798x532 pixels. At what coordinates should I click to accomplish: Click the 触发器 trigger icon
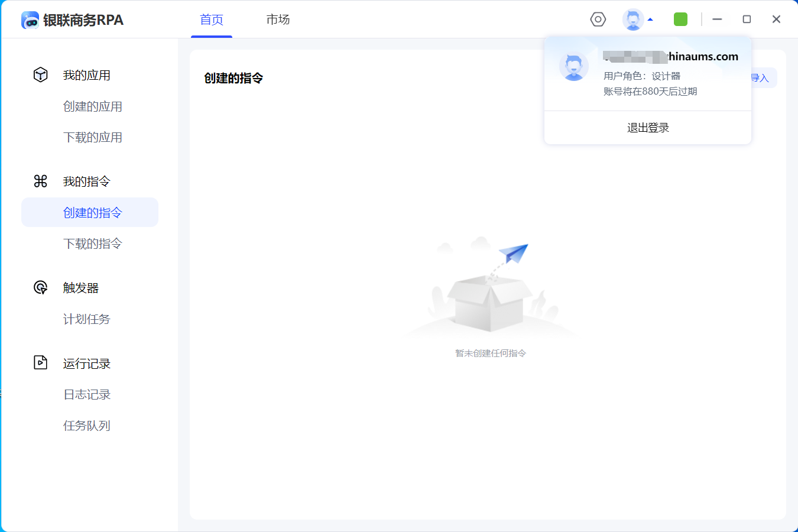(40, 288)
